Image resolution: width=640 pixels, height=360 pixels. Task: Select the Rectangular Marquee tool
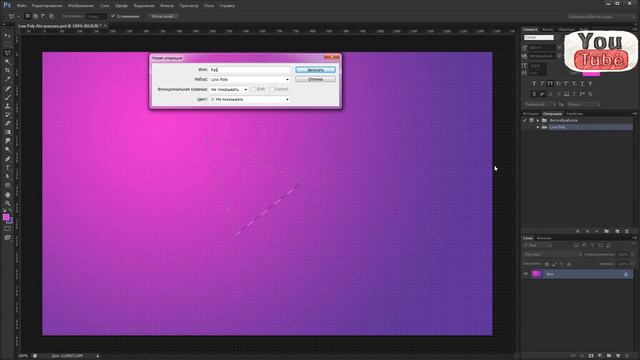click(x=8, y=44)
